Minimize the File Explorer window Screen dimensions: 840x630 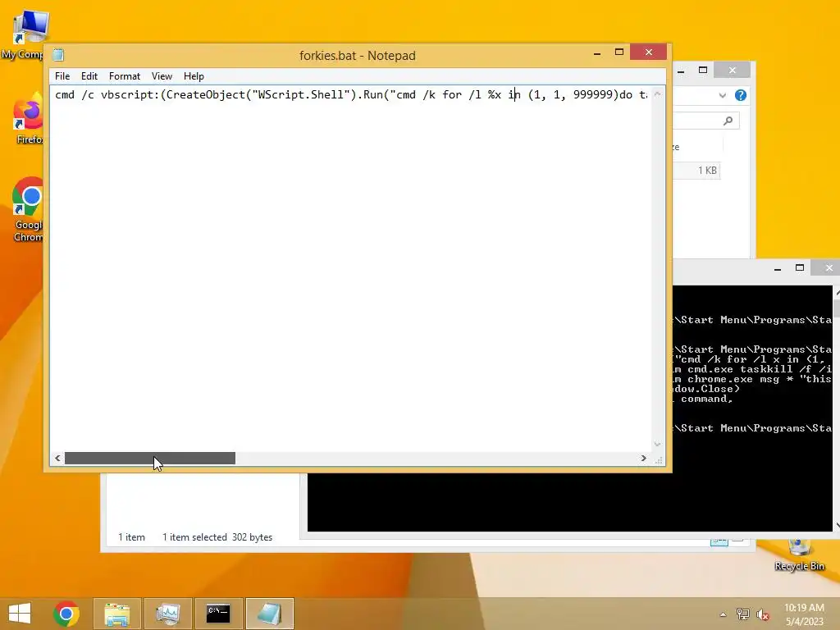point(680,71)
